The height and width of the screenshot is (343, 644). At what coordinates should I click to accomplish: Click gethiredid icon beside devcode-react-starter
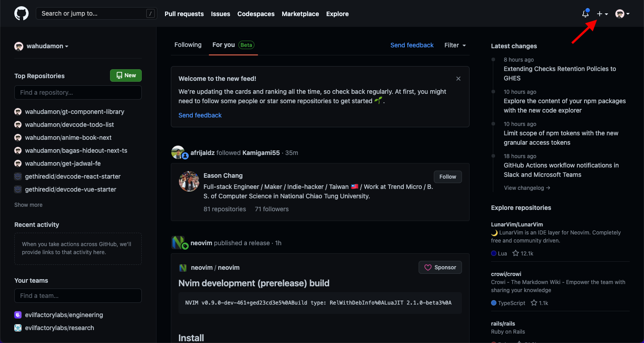point(18,176)
